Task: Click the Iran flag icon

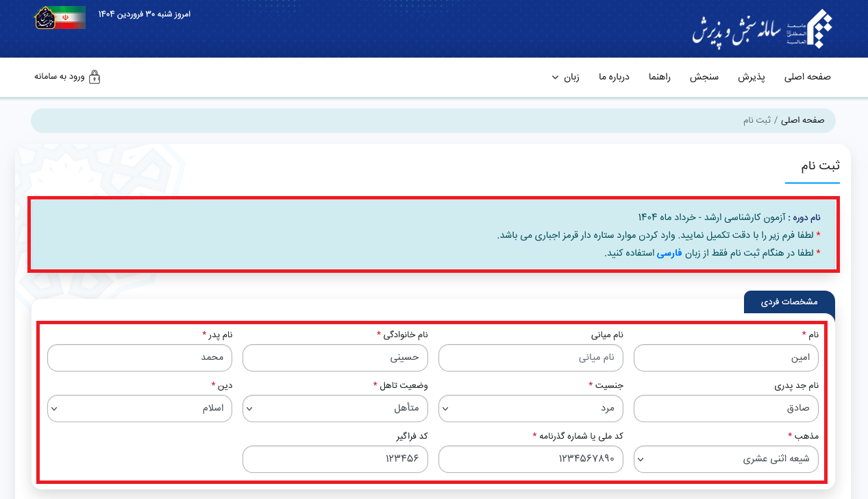Action: 71,18
